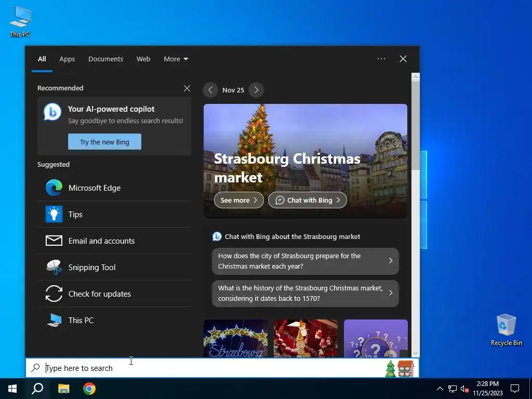The height and width of the screenshot is (399, 532).
Task: Launch the Snipping Tool suggestion
Action: tap(114, 267)
